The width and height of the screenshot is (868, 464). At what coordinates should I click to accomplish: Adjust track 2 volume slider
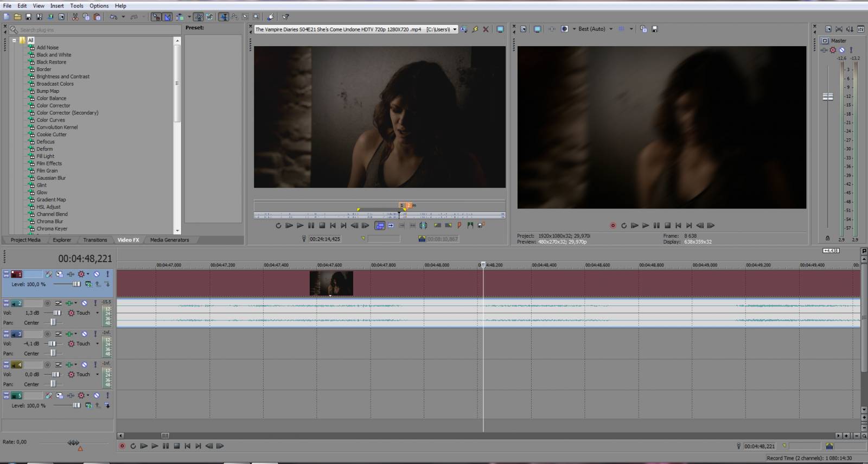click(56, 313)
